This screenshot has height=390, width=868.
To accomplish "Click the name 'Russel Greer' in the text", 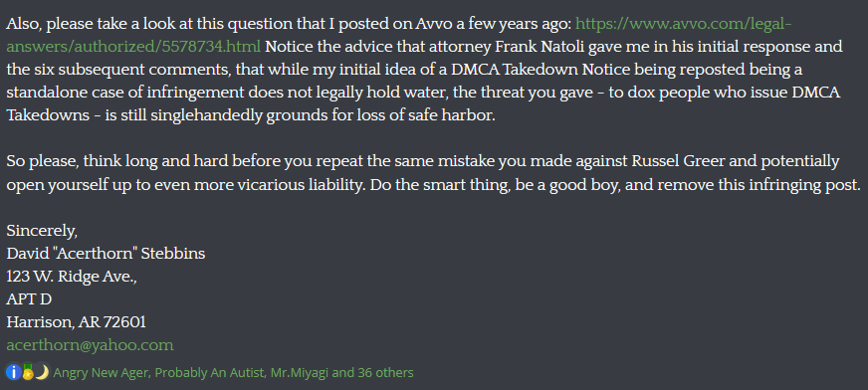I will click(680, 162).
